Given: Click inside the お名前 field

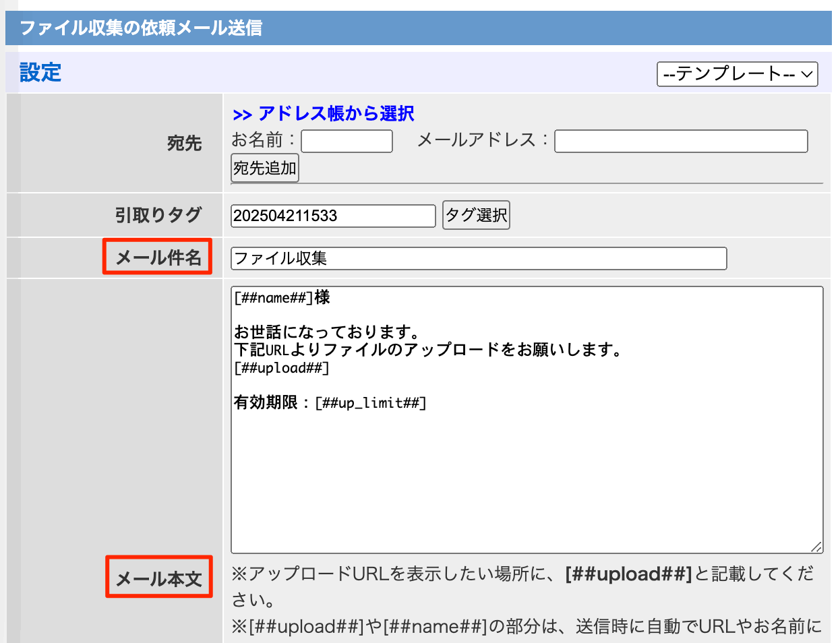Looking at the screenshot, I should coord(347,141).
